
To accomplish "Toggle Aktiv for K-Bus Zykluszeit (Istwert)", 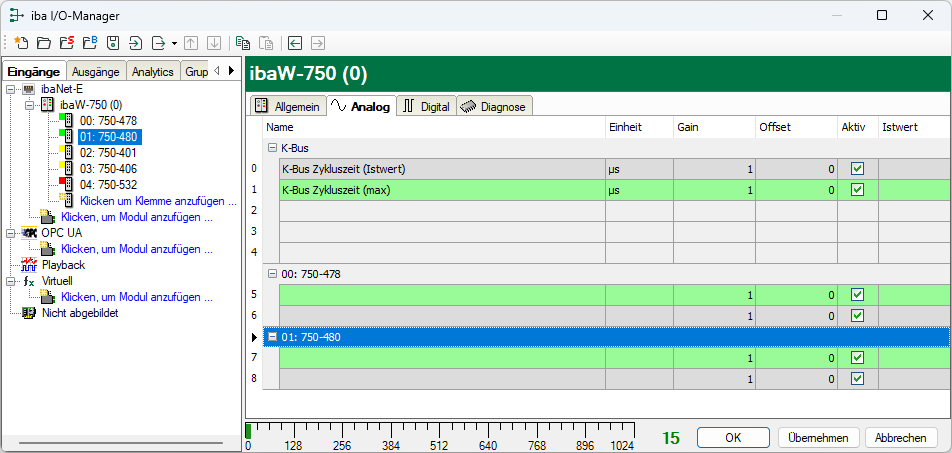I will [857, 169].
